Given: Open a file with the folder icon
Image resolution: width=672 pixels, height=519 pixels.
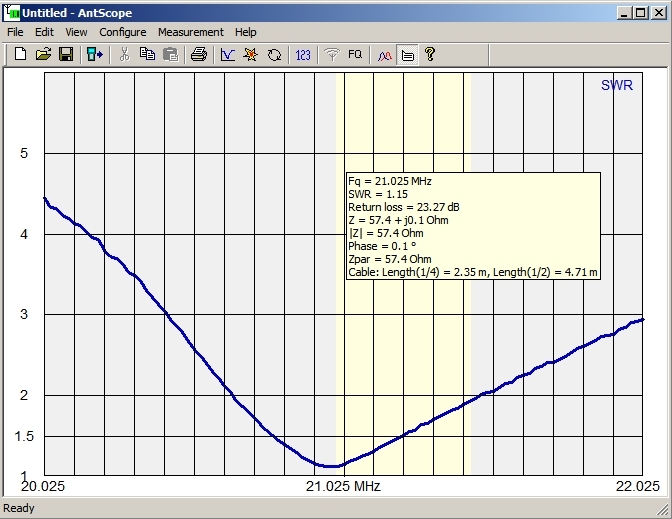Looking at the screenshot, I should coord(43,54).
